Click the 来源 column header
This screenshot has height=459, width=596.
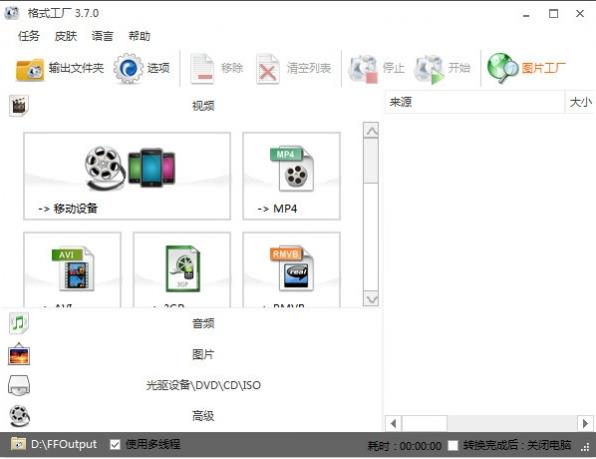pos(474,102)
